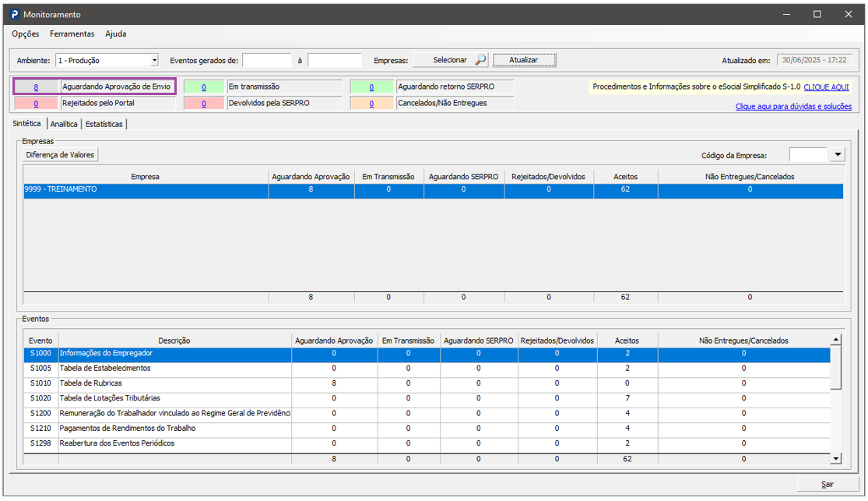
Task: Click the Eventos table scrollbar thumb
Action: [836, 367]
